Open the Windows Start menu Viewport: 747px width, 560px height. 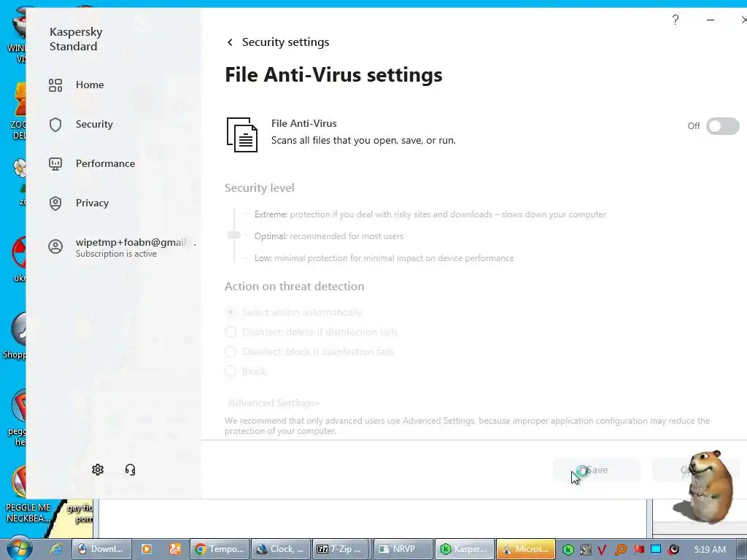pyautogui.click(x=19, y=548)
